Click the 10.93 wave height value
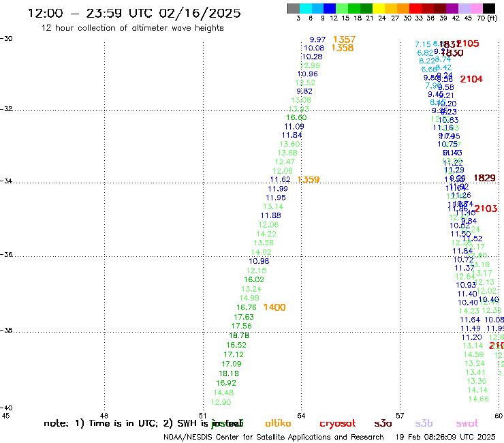The image size is (504, 443). point(466,285)
